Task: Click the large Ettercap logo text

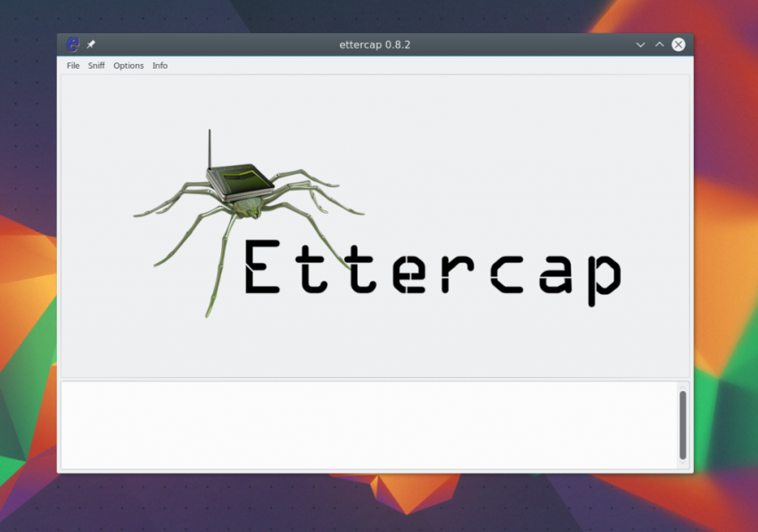Action: tap(432, 268)
